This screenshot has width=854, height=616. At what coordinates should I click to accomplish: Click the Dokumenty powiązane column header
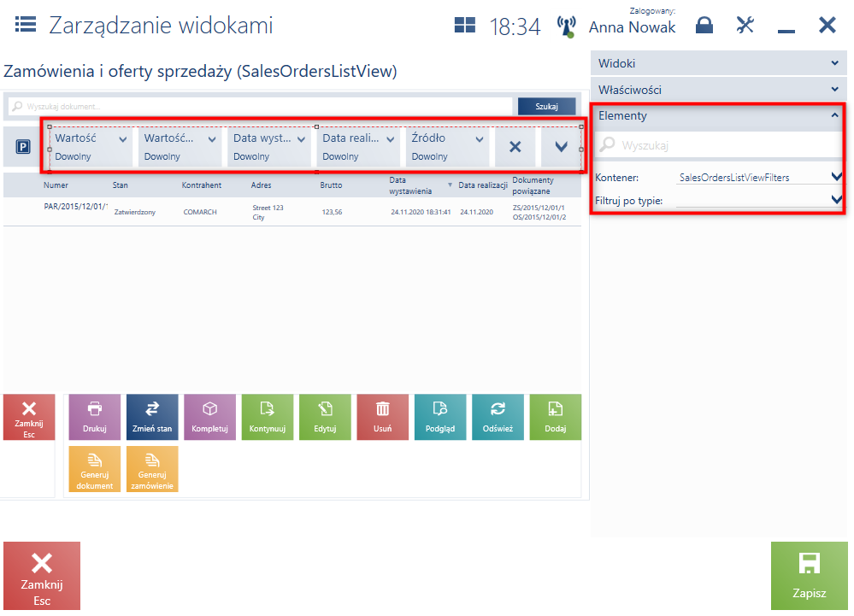click(533, 185)
